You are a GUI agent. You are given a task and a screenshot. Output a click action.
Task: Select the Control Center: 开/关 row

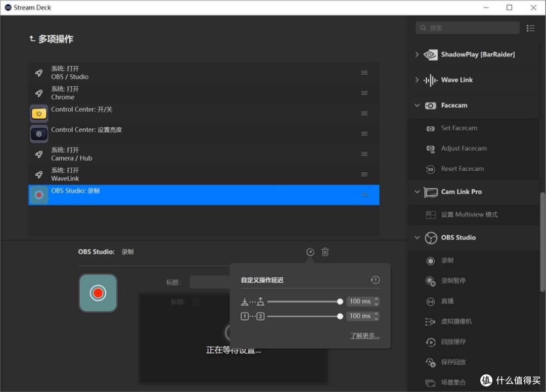point(204,113)
